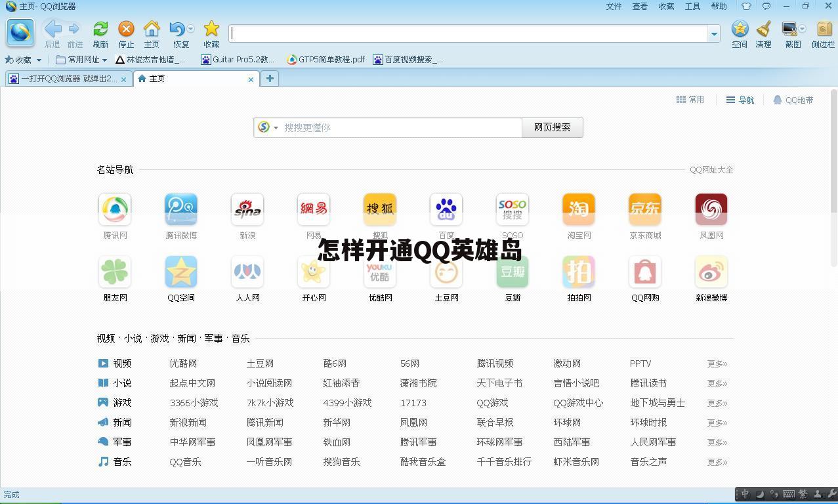
Task: Open Guitar Pro5.2 bookmark
Action: 238,60
